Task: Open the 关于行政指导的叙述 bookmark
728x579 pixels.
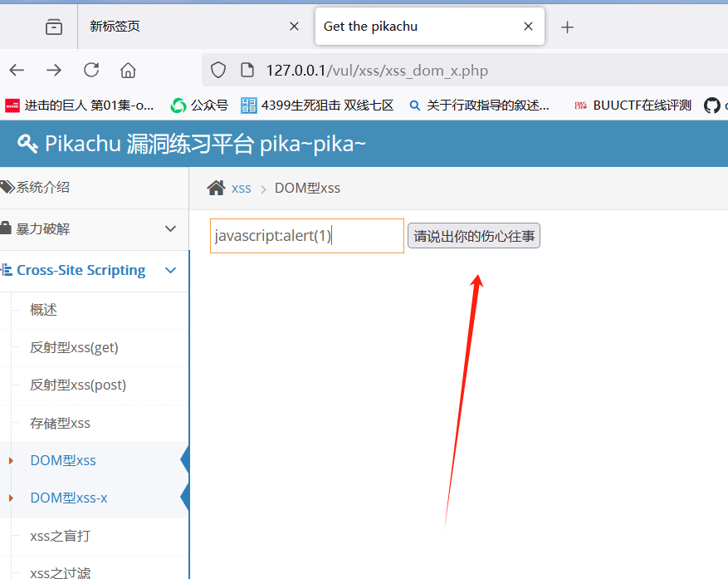Action: pyautogui.click(x=480, y=105)
